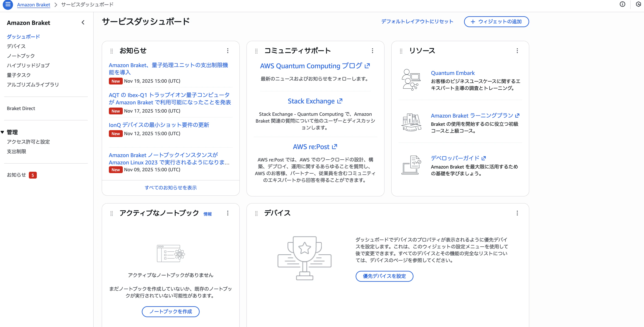The image size is (644, 327).
Task: Click the サービスダッシュボード breadcrumb text
Action: [x=87, y=5]
